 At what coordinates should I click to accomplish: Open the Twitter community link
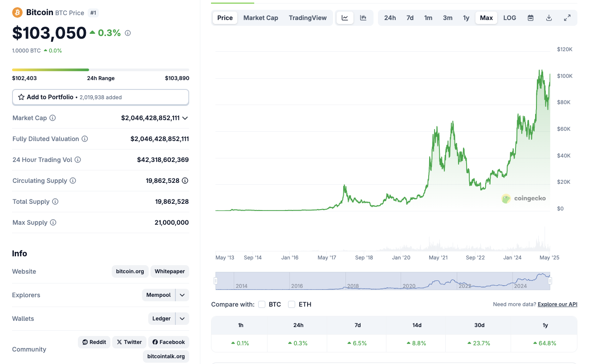(129, 342)
